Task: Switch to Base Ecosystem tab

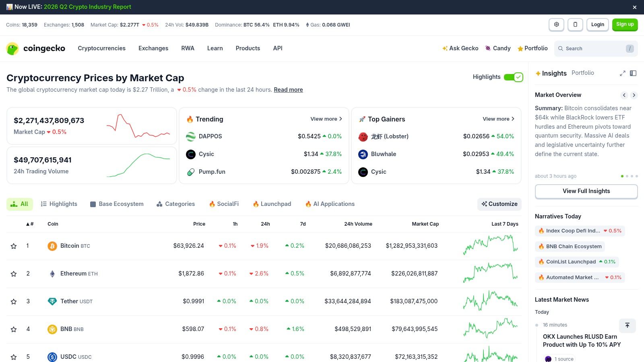Action: click(117, 204)
